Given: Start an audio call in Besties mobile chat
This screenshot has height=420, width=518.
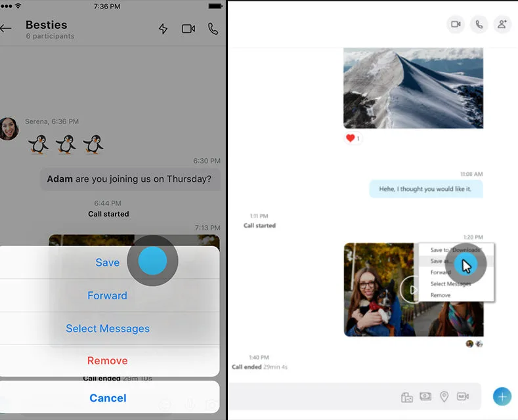Looking at the screenshot, I should (213, 29).
